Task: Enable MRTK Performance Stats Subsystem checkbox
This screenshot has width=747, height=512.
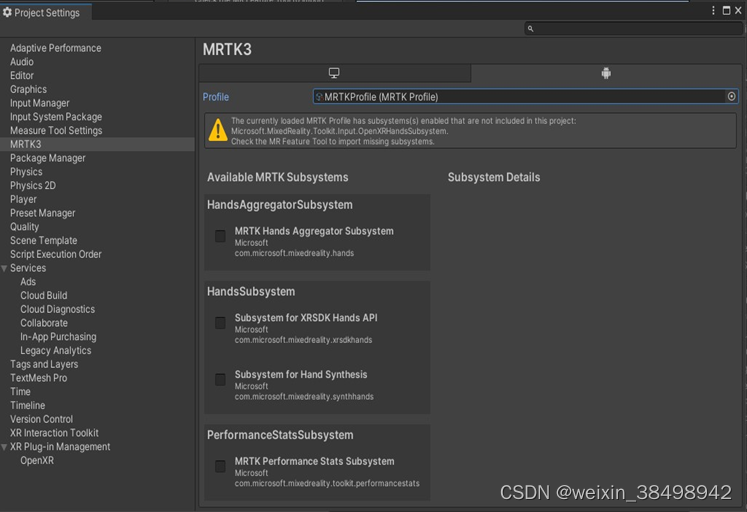Action: [220, 466]
